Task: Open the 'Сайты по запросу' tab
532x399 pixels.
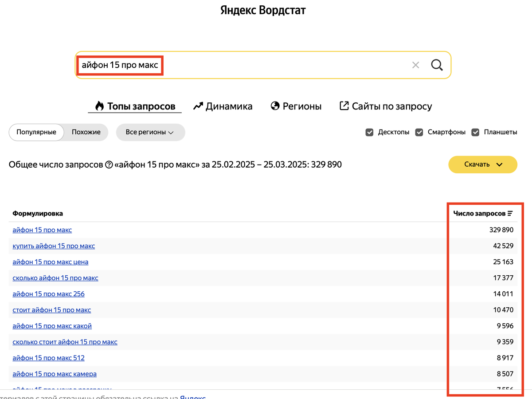Action: click(386, 106)
